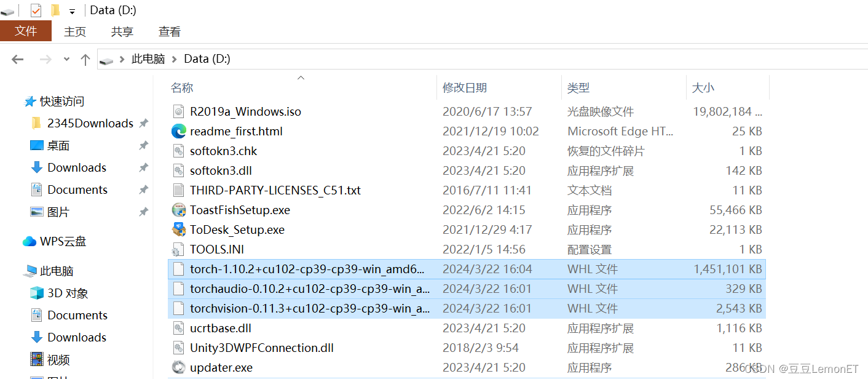
Task: Open 桌面 in quick access
Action: [x=58, y=146]
